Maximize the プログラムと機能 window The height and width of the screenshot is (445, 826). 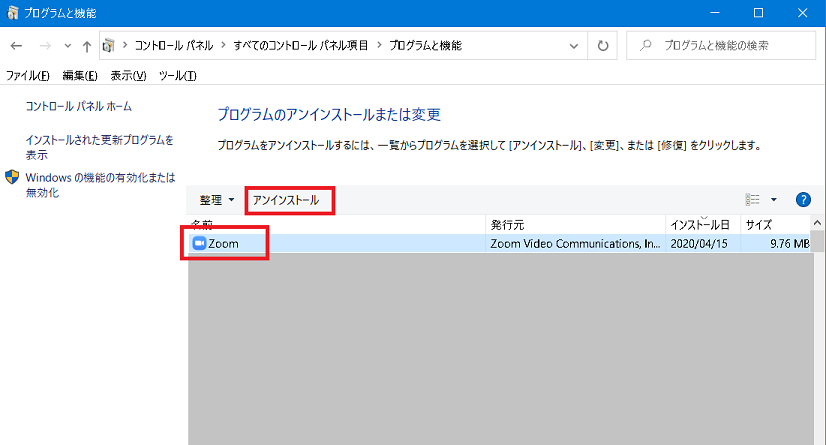tap(759, 13)
